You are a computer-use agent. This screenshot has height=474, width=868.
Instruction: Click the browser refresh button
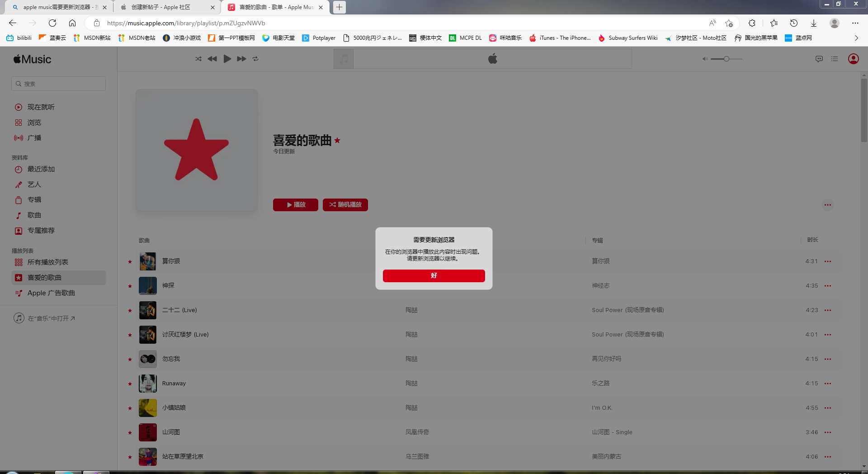tap(52, 23)
